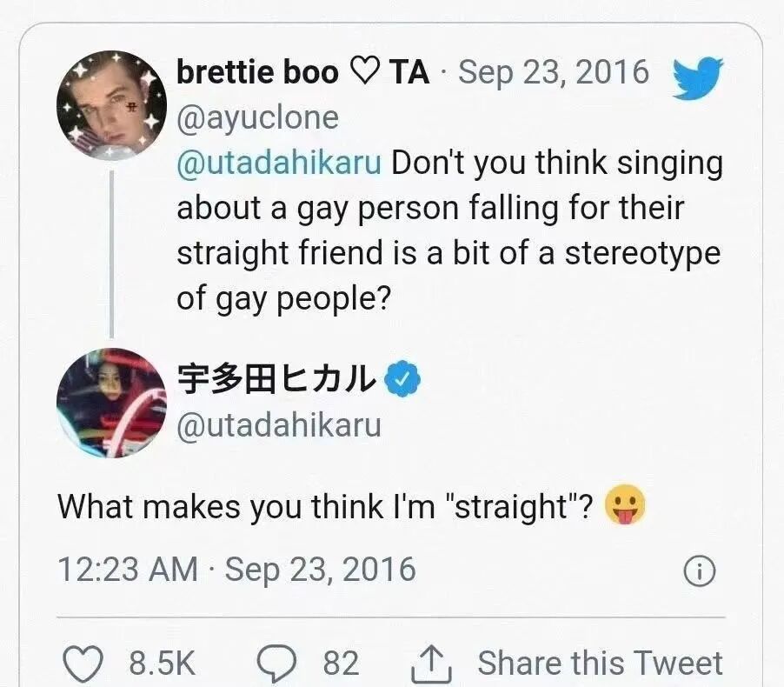Viewport: 784px width, 687px height.
Task: Open the gray @utadahikaru handle below the name
Action: click(x=279, y=425)
